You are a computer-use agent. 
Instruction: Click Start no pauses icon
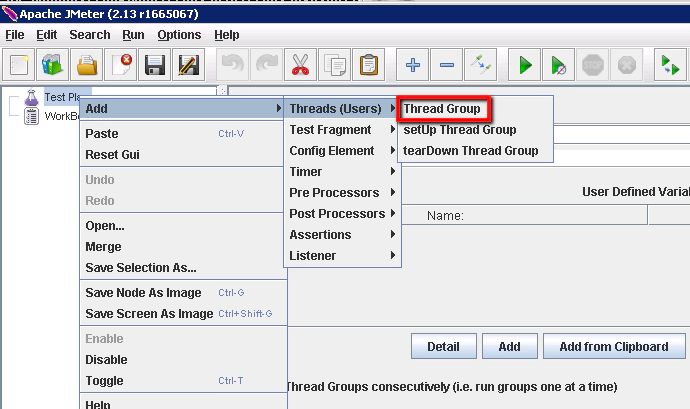[x=558, y=65]
